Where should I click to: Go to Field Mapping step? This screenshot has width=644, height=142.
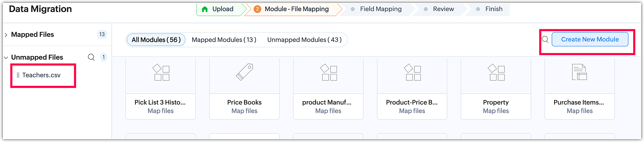(x=381, y=9)
